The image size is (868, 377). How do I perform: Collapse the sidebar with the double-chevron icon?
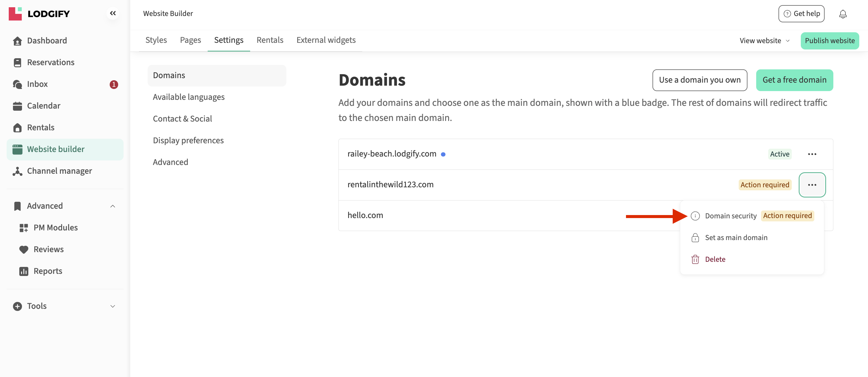tap(112, 14)
